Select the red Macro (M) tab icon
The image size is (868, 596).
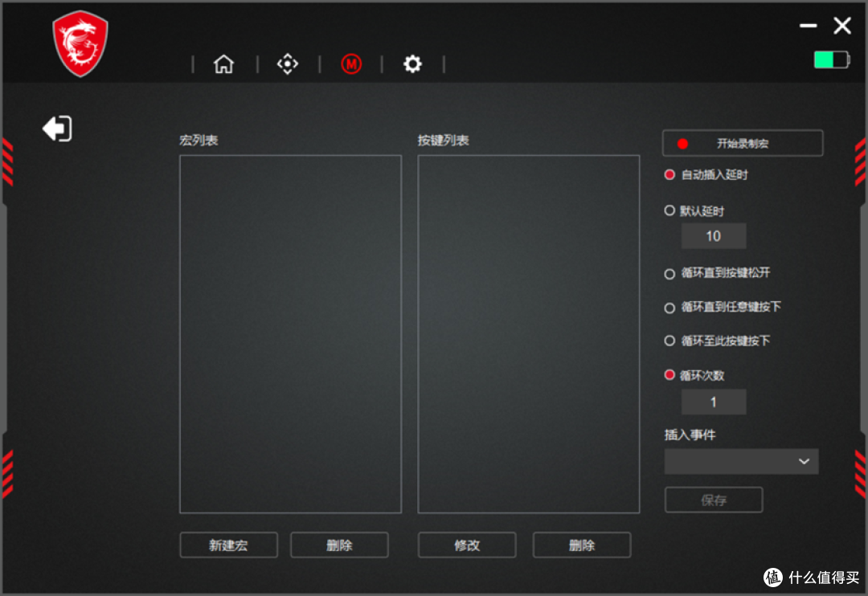pos(351,64)
